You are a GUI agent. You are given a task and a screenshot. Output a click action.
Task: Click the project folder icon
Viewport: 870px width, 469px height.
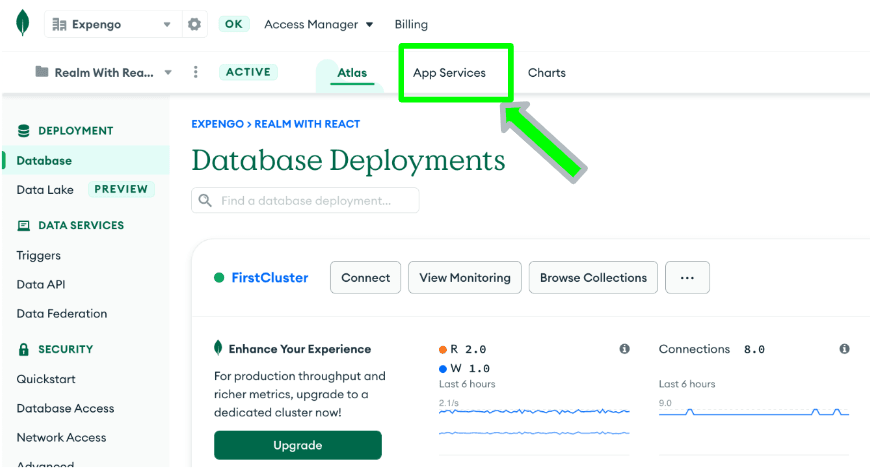pyautogui.click(x=42, y=72)
